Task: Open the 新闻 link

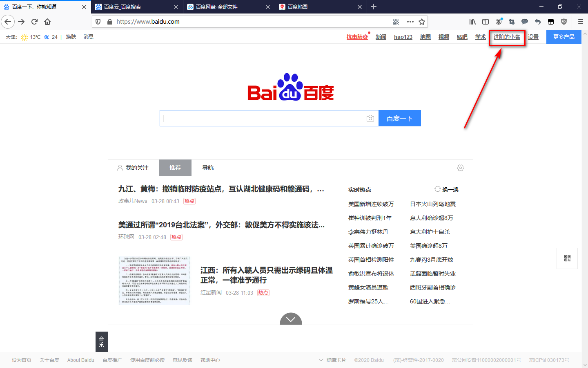Action: [381, 37]
